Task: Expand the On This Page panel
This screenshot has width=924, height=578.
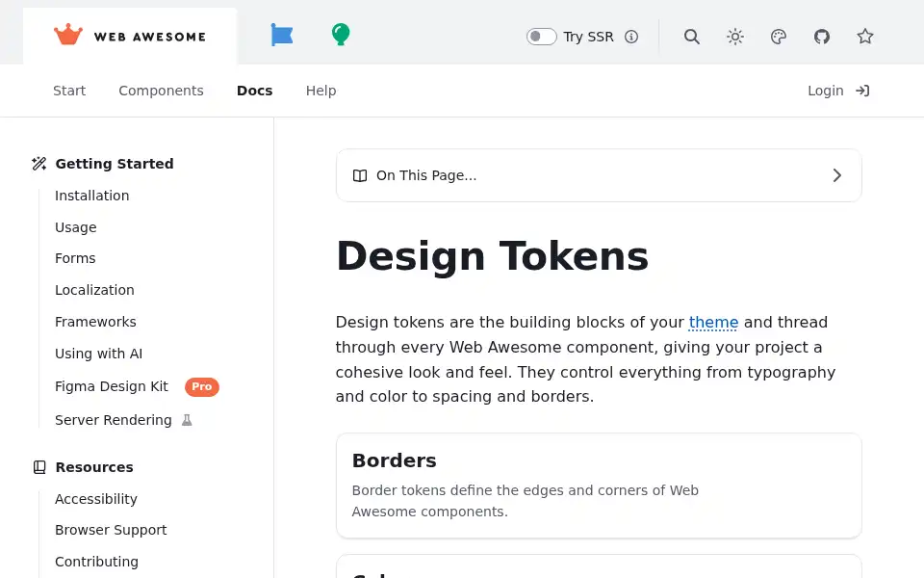Action: [599, 175]
